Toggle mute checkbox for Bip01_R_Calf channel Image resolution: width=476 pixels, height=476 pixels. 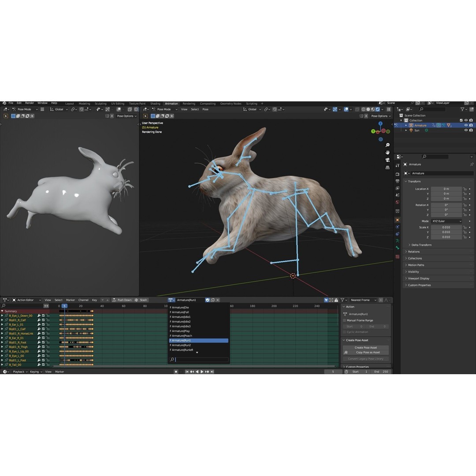(43, 320)
